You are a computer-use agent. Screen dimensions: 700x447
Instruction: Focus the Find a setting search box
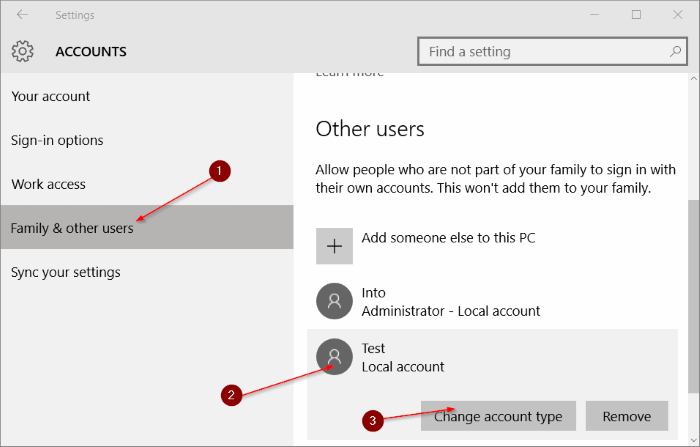click(552, 51)
